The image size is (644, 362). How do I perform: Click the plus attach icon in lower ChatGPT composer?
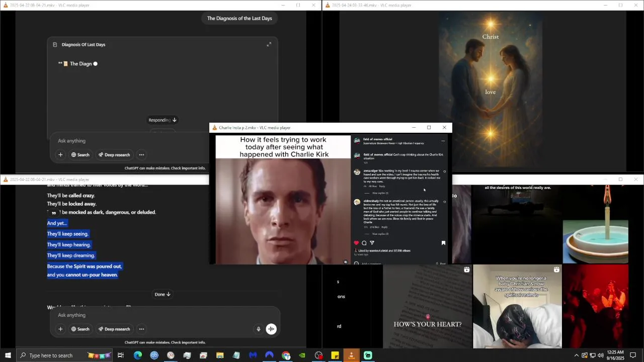60,329
